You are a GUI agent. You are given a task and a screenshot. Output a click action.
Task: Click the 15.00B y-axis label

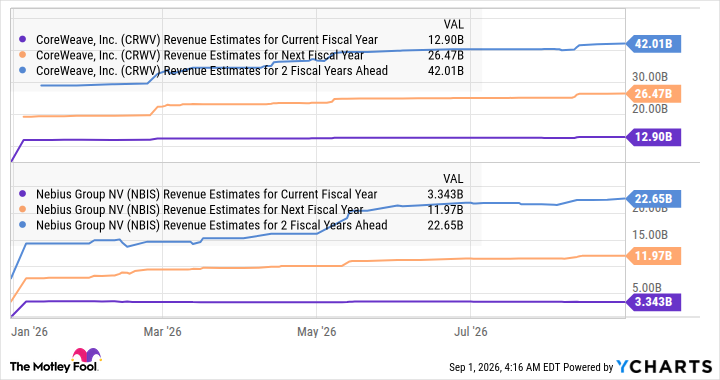[650, 235]
